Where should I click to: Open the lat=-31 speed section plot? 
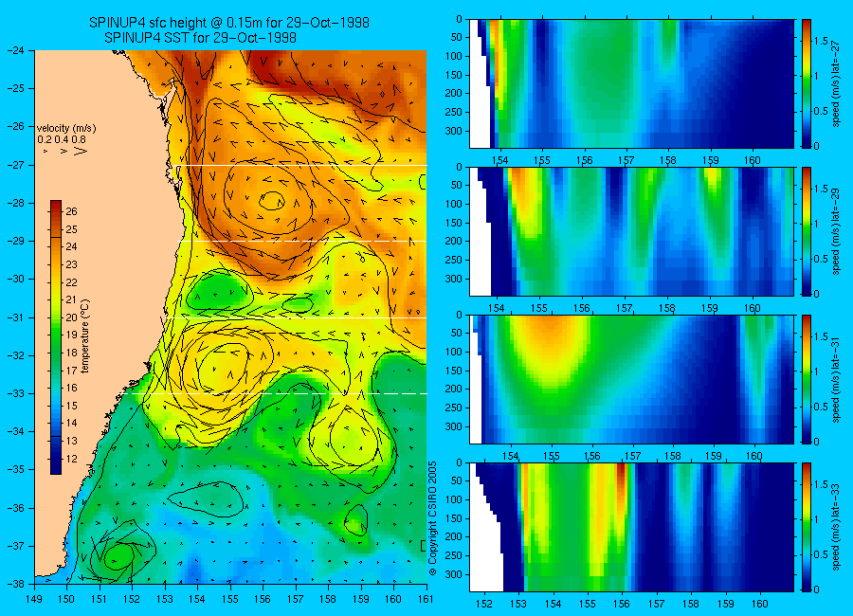click(x=631, y=379)
